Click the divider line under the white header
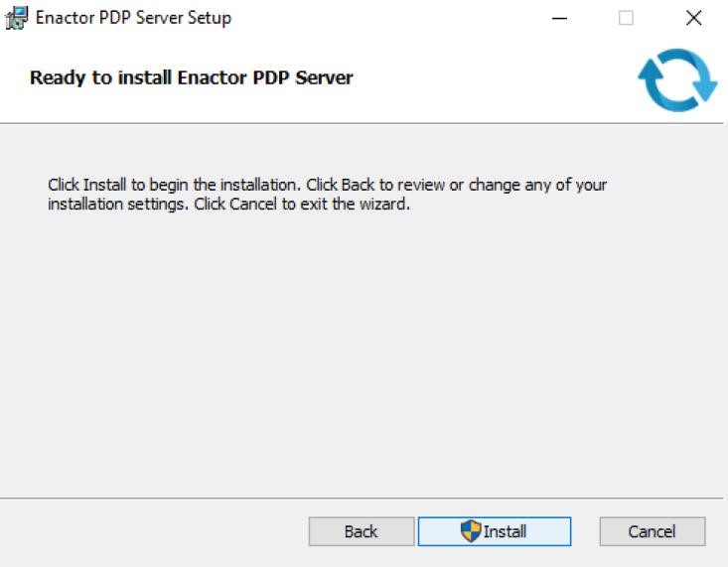Screen dimensions: 728x567 click(x=364, y=123)
